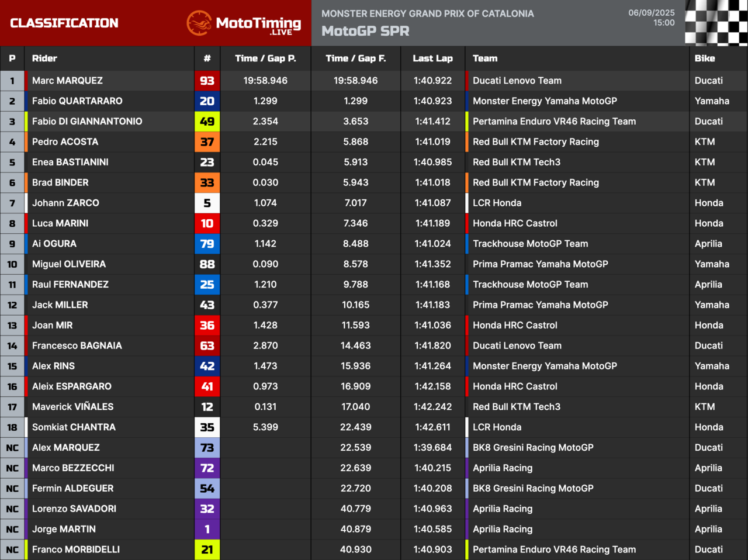Click Ducati Lenovo Team in Marc Marquez's row

[517, 81]
